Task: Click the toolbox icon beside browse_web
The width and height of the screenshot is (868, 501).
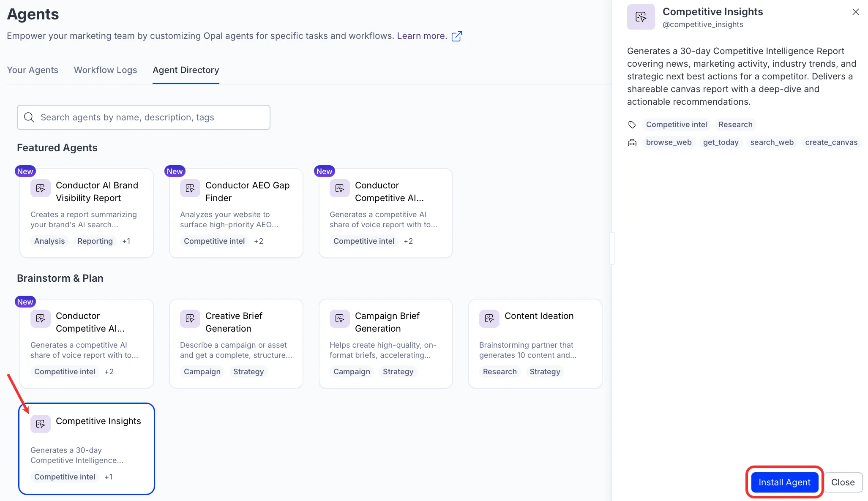Action: (632, 143)
